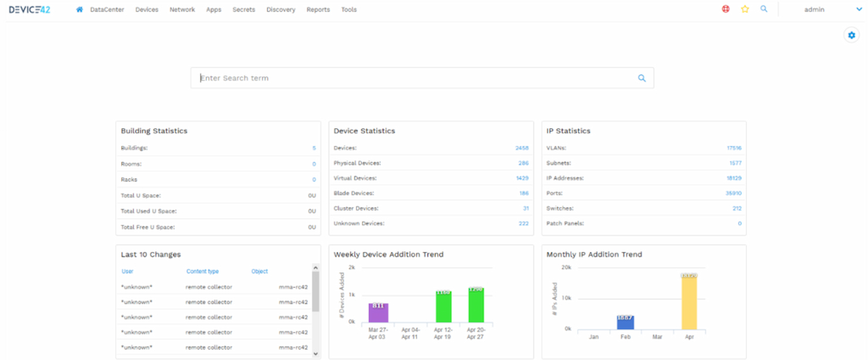Select the green Apr 12-Apr 19 bar
The image size is (868, 360).
pyautogui.click(x=443, y=306)
